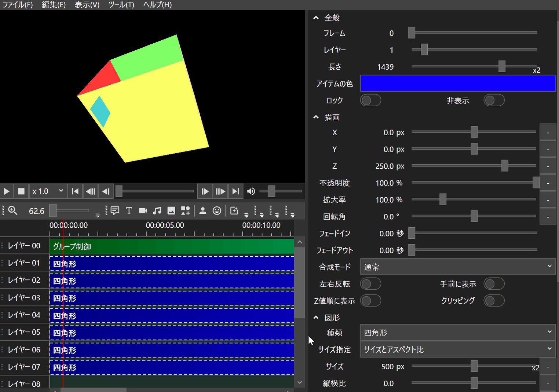Click the レイヤー 05 layer header
The image size is (559, 392).
click(24, 332)
